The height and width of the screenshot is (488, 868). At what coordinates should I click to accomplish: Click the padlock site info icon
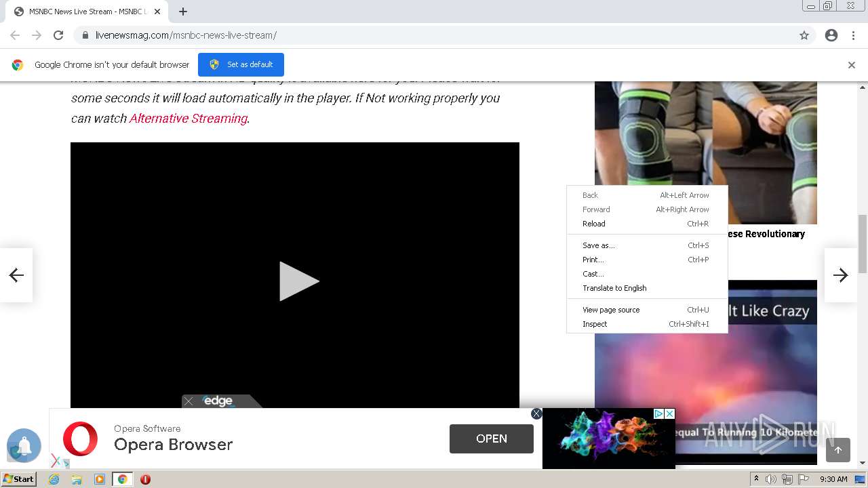tap(85, 35)
